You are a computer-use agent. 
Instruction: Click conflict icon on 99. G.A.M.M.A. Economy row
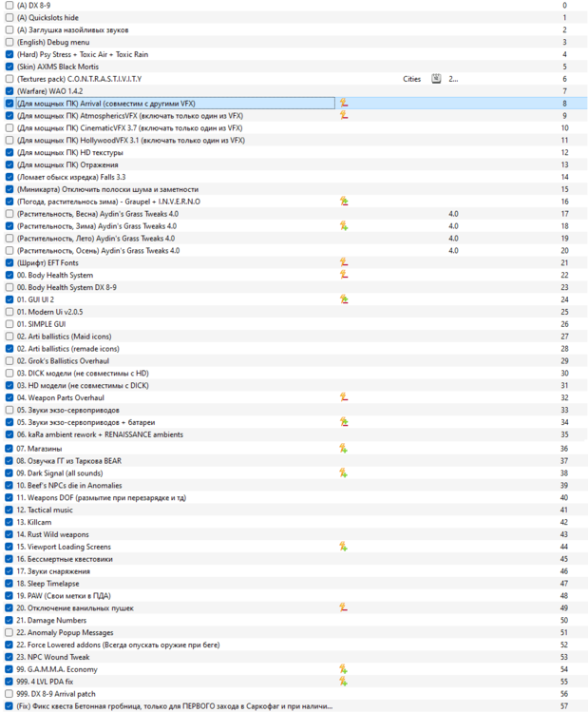pyautogui.click(x=344, y=669)
